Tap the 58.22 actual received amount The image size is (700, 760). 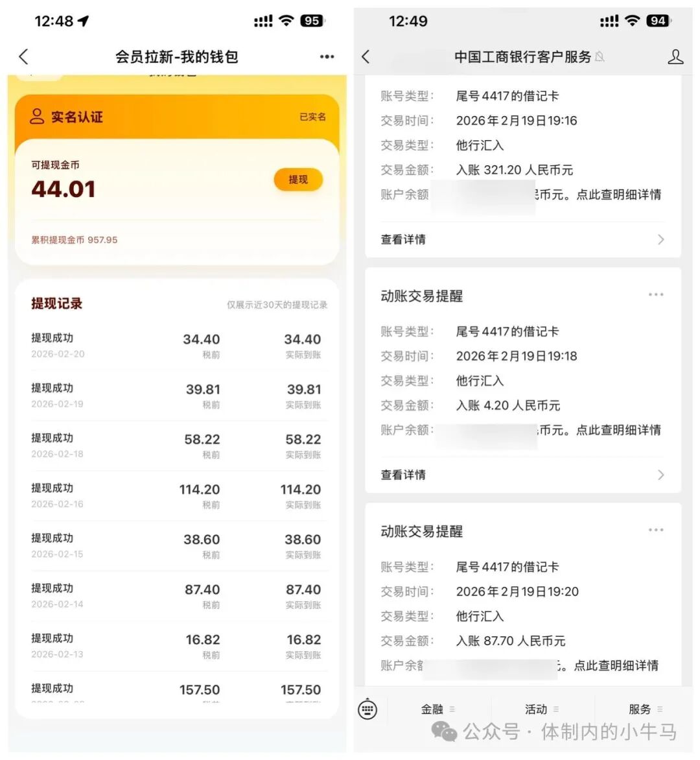tap(303, 440)
